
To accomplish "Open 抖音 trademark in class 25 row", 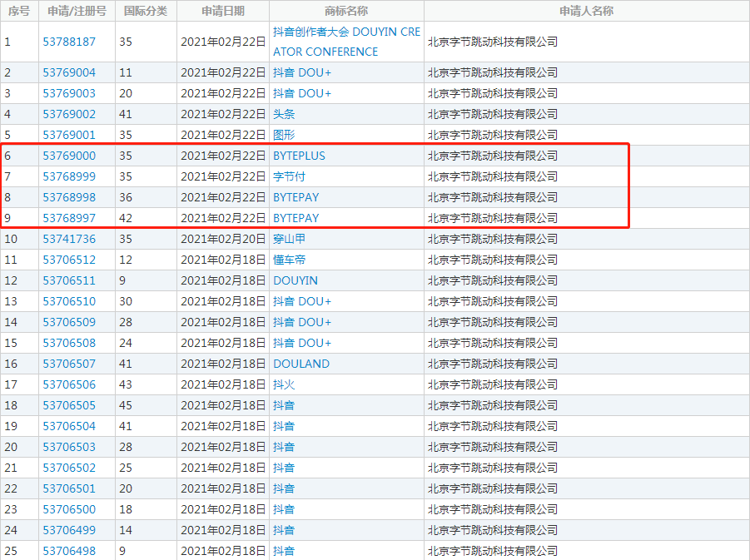I will pyautogui.click(x=284, y=468).
